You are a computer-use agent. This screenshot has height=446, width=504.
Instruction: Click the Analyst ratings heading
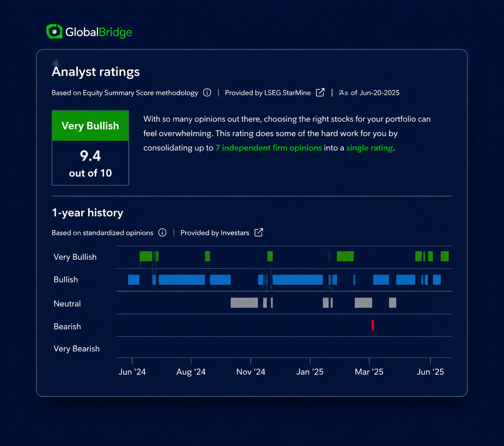pos(96,72)
